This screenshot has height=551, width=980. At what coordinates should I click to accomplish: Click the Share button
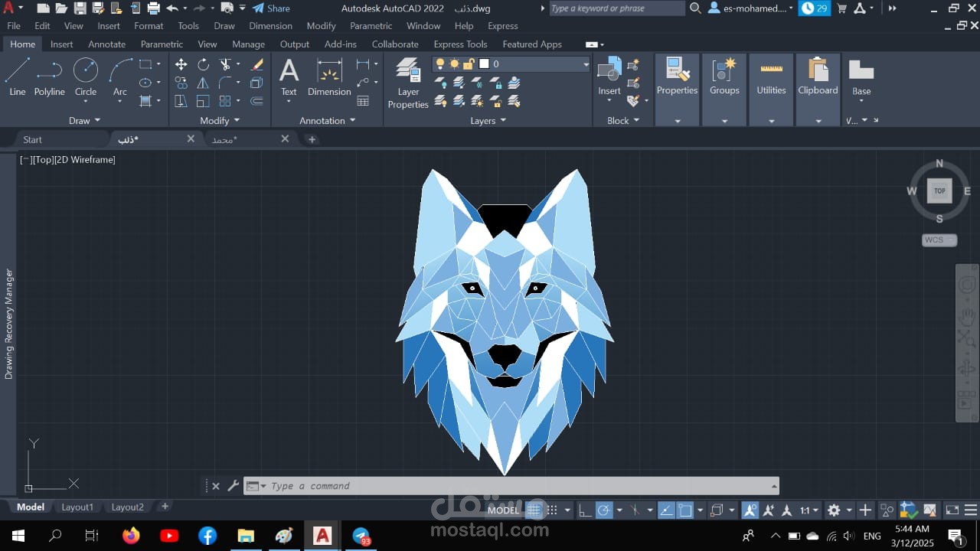point(271,8)
